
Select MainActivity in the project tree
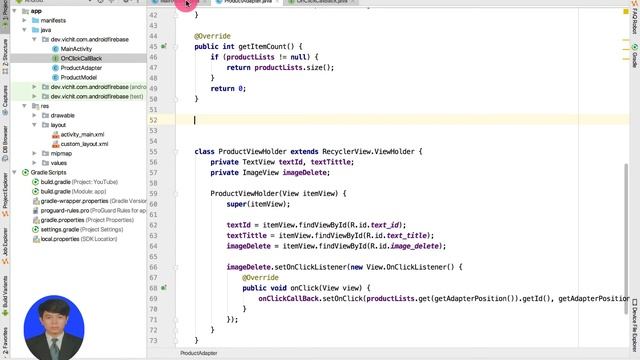tap(76, 49)
